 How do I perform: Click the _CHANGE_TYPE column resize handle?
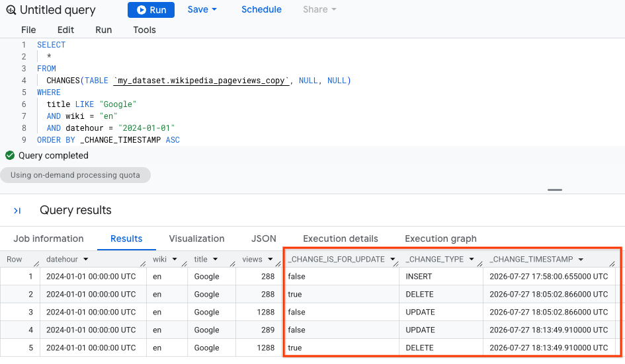[x=480, y=264]
